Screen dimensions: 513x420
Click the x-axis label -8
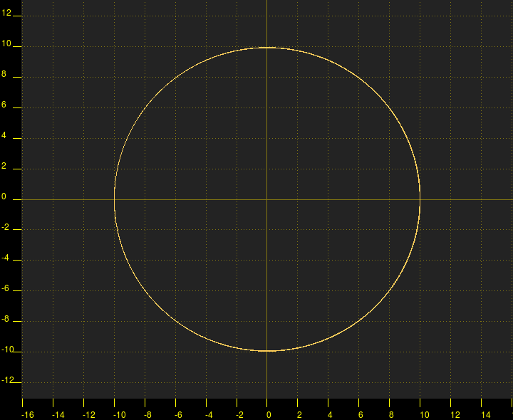148,415
